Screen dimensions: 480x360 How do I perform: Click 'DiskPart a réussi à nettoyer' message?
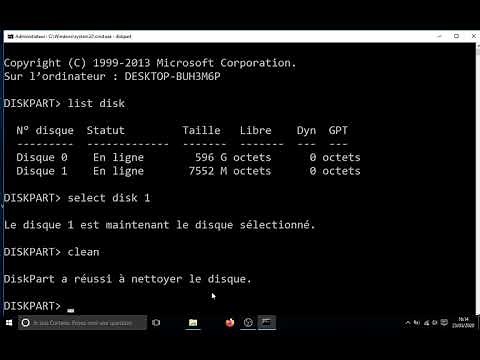127,279
